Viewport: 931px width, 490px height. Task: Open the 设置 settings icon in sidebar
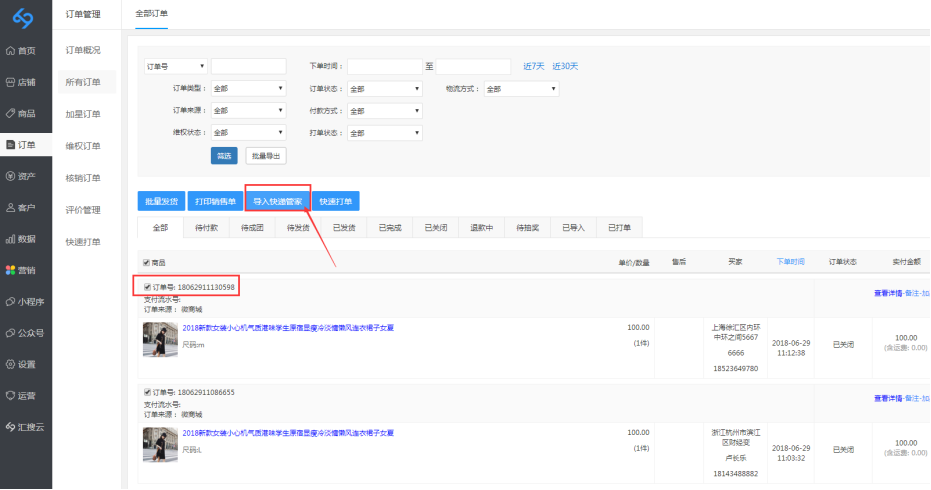tap(10, 364)
